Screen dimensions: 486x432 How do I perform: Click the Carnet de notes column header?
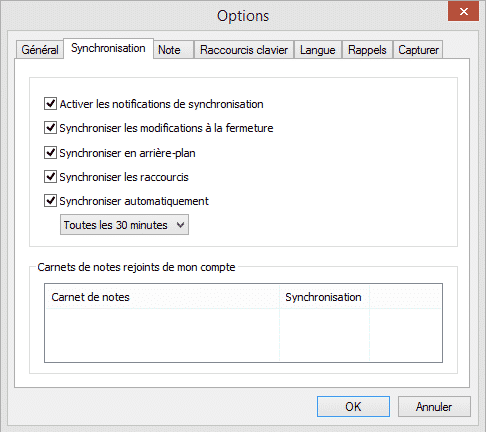tap(162, 297)
